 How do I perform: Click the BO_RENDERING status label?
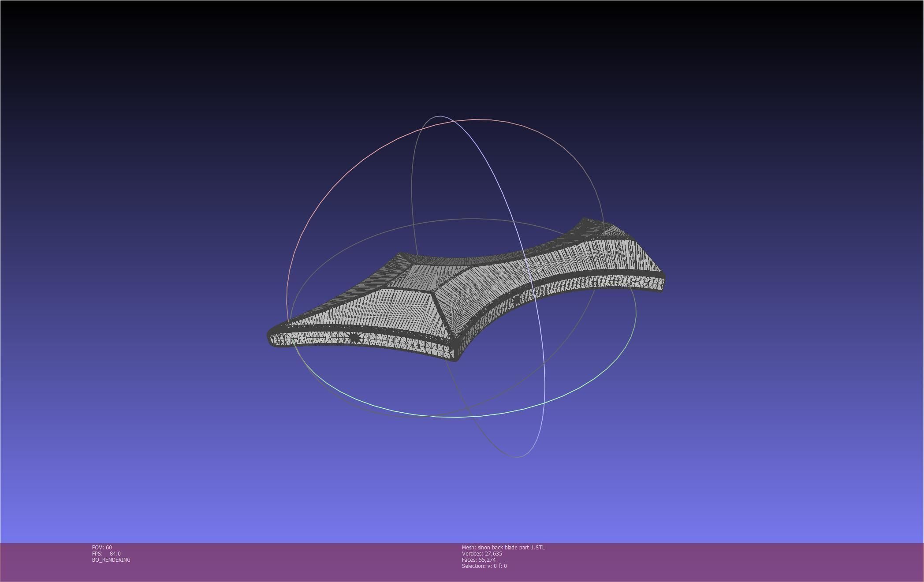(111, 560)
